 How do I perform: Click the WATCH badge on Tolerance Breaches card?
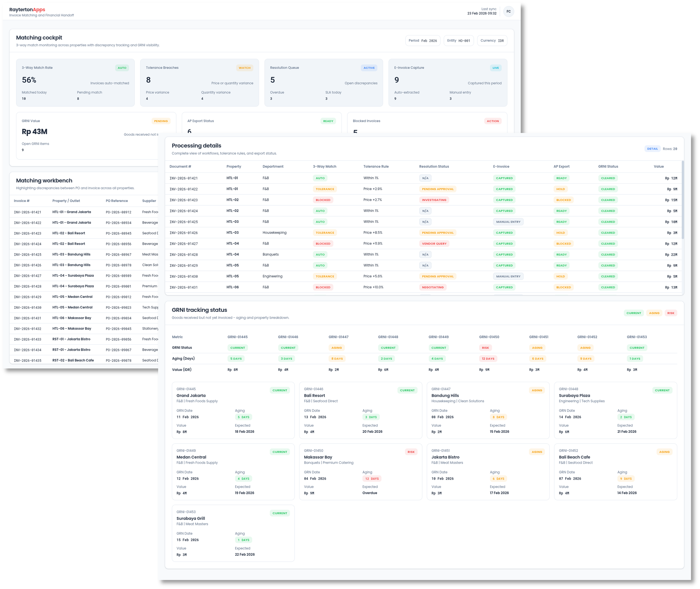[x=245, y=67]
